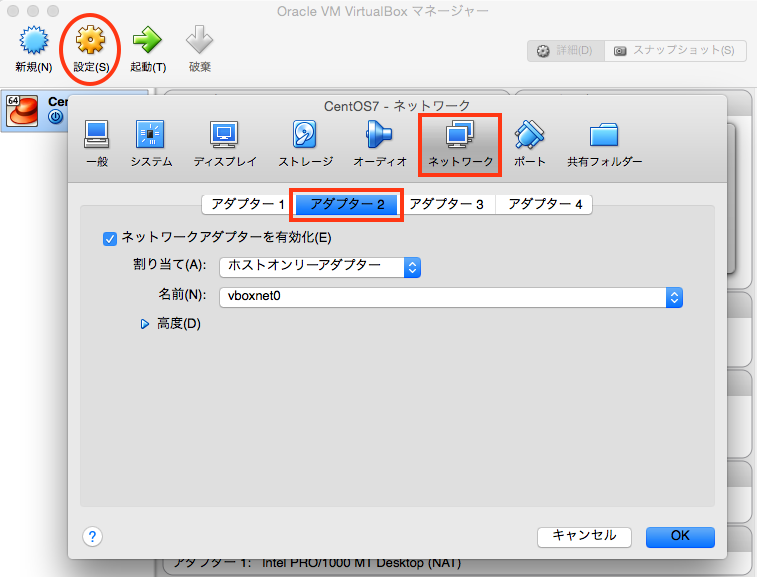Switch to アダプター 2 tab
757x577 pixels.
point(347,204)
